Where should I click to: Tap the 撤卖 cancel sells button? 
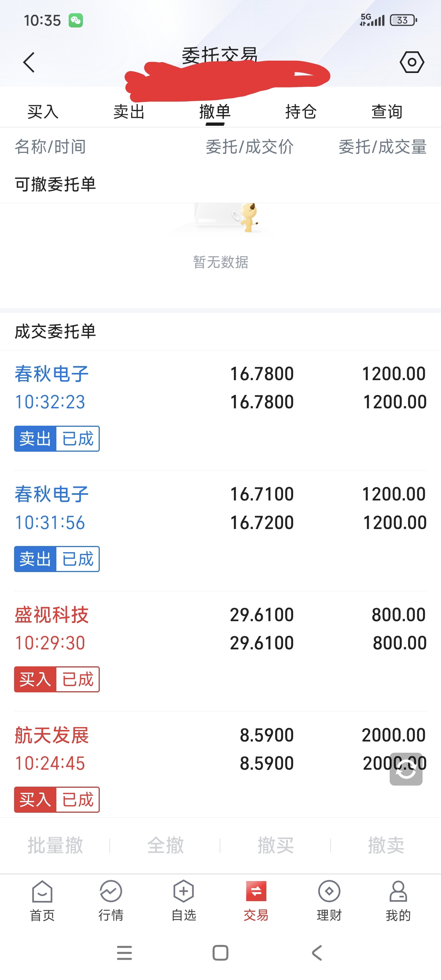click(386, 845)
